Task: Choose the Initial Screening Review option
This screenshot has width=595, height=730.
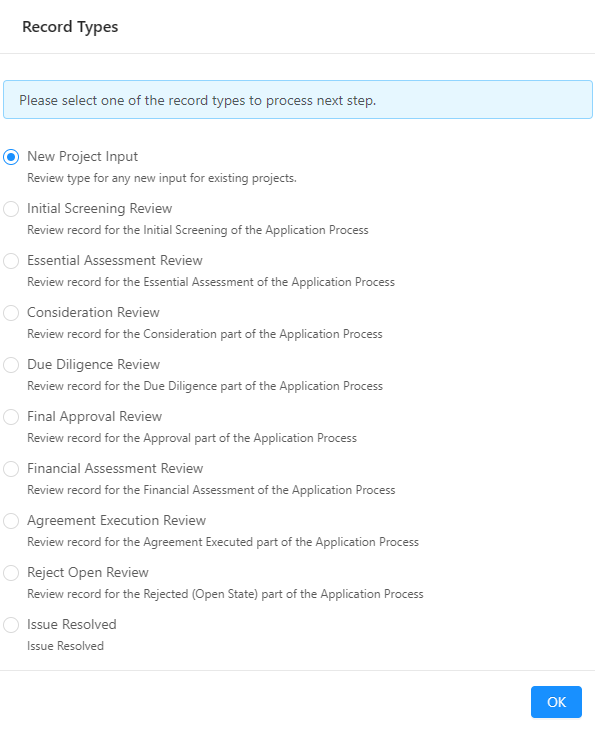Action: [x=11, y=209]
